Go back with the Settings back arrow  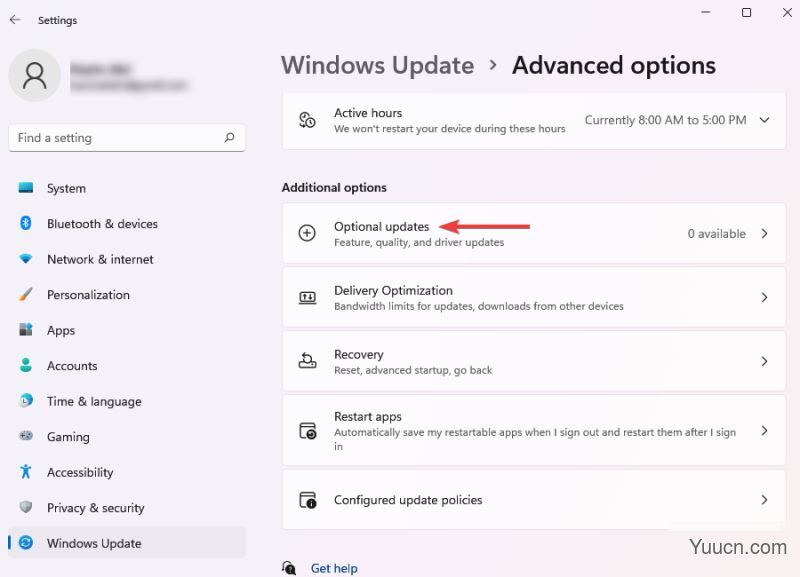[x=15, y=19]
